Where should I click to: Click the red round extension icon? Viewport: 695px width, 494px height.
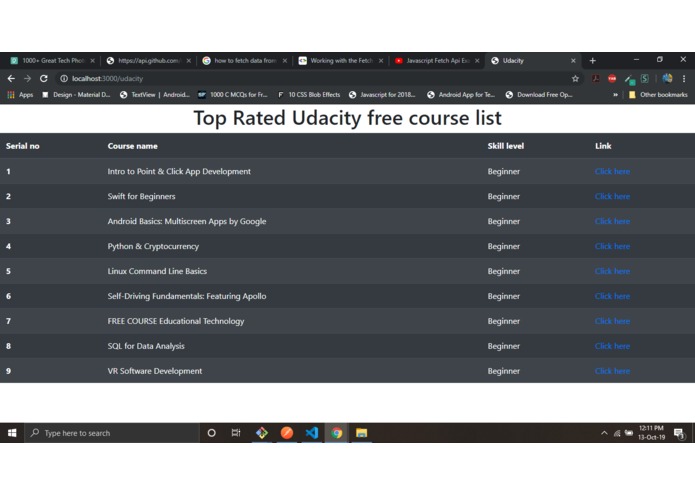click(x=612, y=78)
